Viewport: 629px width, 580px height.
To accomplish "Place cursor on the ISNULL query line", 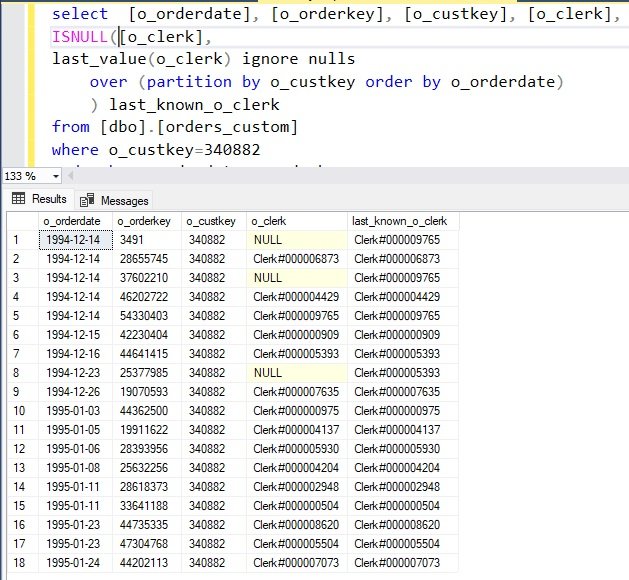I will click(132, 37).
